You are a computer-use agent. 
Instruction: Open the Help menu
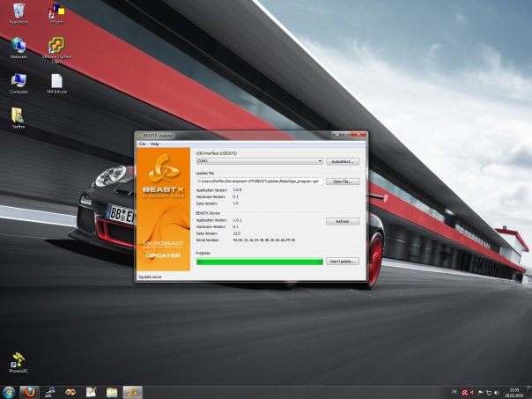click(155, 144)
